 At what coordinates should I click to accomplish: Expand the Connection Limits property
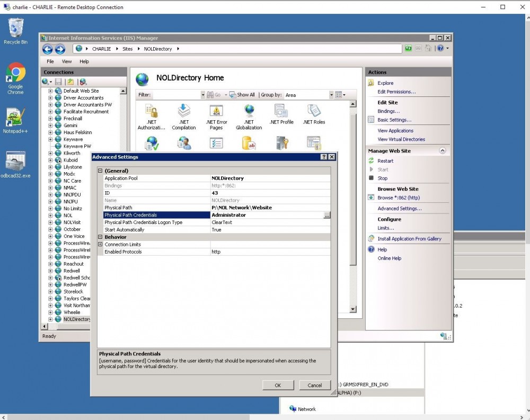(101, 245)
